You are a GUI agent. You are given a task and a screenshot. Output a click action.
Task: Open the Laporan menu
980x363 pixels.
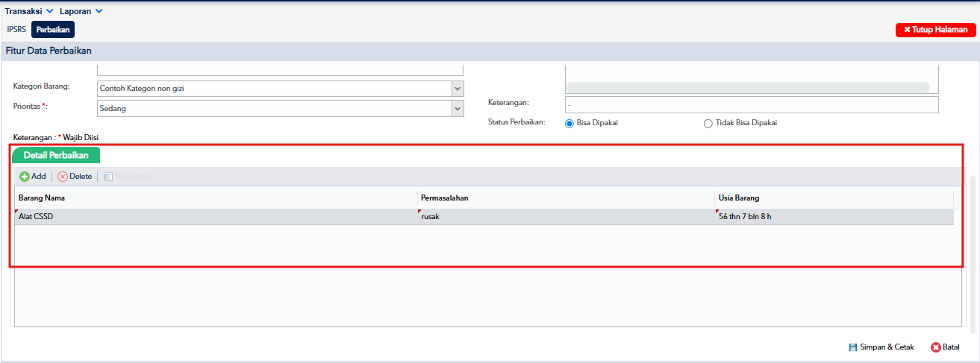pos(81,11)
